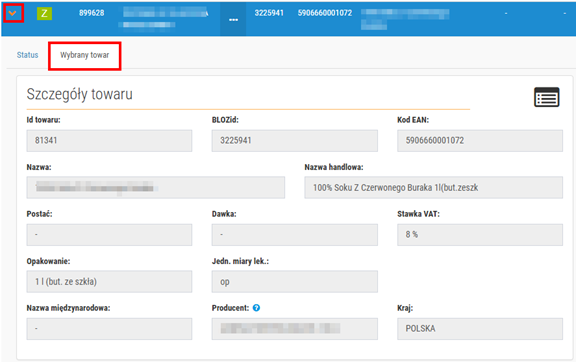Click the Producent help question mark icon
Viewport: 576px width, 362px height.
coord(256,308)
